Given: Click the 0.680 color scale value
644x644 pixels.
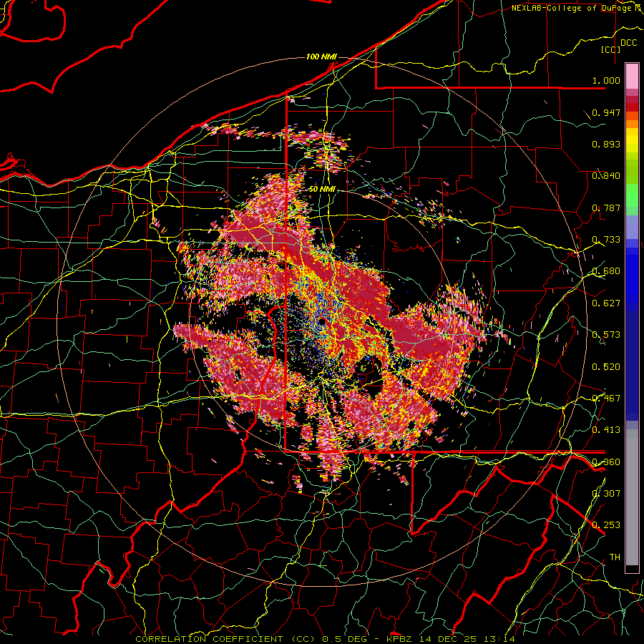Looking at the screenshot, I should [x=606, y=271].
